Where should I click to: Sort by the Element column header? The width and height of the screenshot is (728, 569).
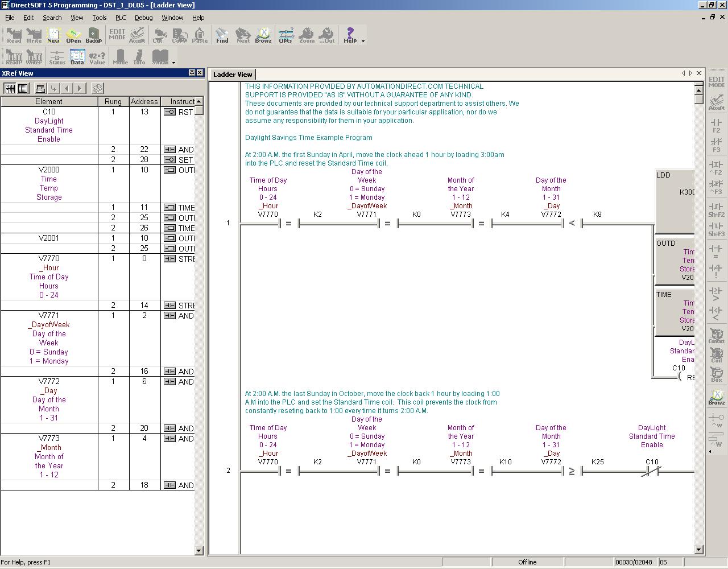(49, 101)
